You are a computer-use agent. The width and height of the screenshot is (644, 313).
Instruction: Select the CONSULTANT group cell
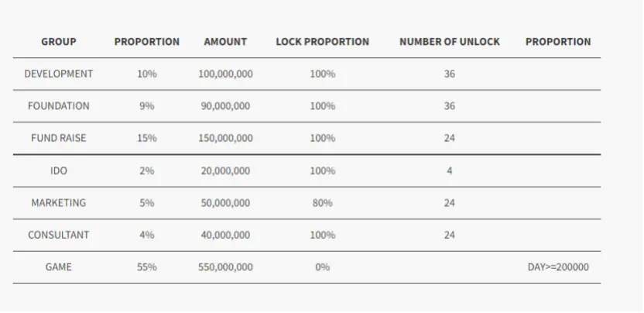pos(59,235)
